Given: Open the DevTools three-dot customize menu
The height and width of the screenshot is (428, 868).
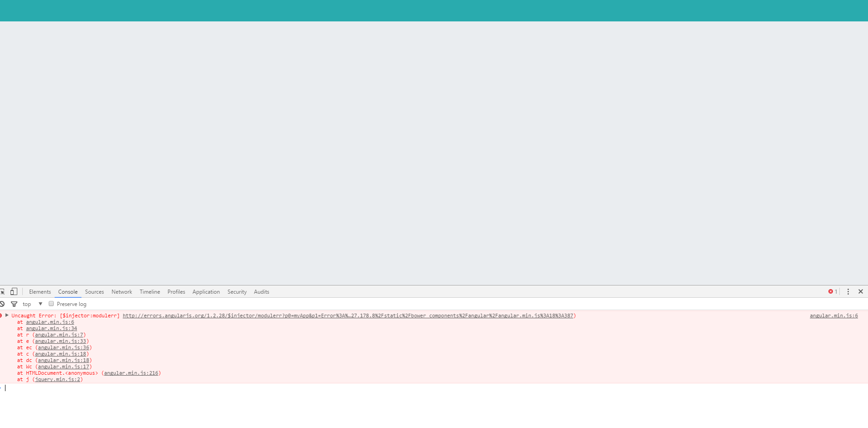Looking at the screenshot, I should pyautogui.click(x=848, y=291).
